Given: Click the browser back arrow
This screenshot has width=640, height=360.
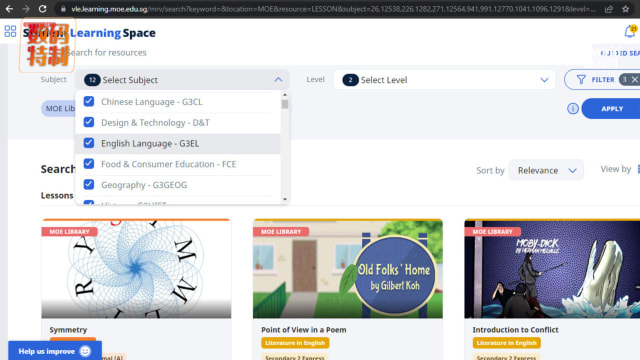Looking at the screenshot, I should pyautogui.click(x=9, y=9).
